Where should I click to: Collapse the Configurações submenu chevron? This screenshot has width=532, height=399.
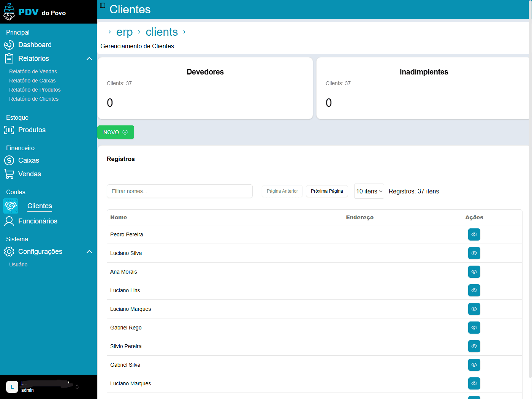coord(89,252)
